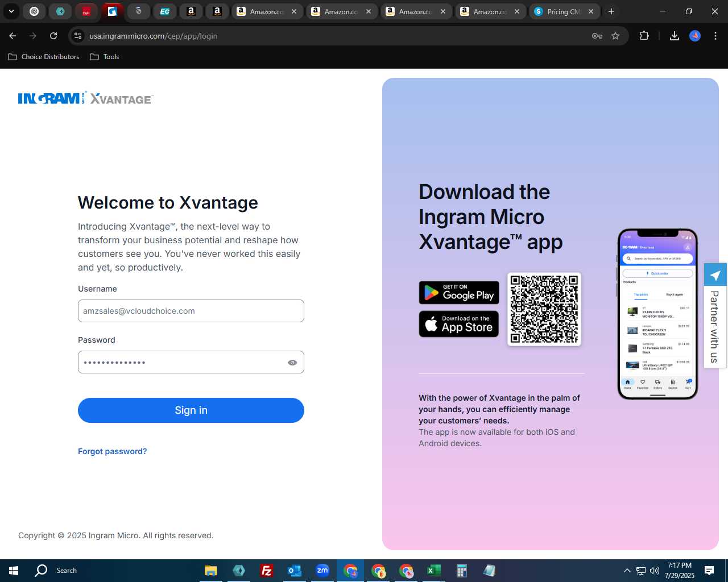This screenshot has width=728, height=582.
Task: Click the Username input field
Action: [x=191, y=311]
